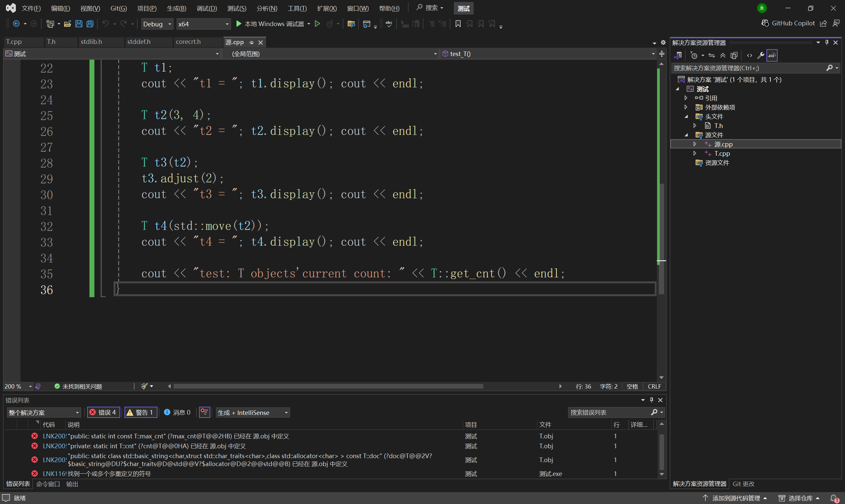Toggle the 错误 4 errors filter
The height and width of the screenshot is (504, 845).
tap(103, 412)
